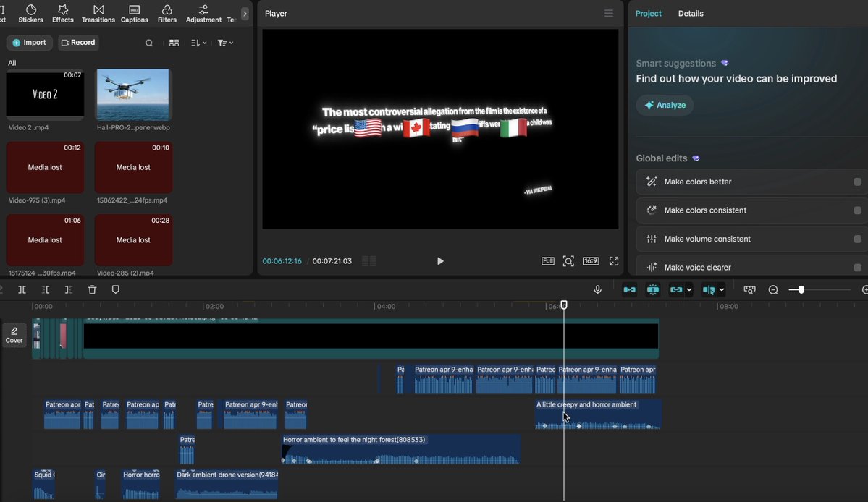Switch media grid view layout icon

174,43
